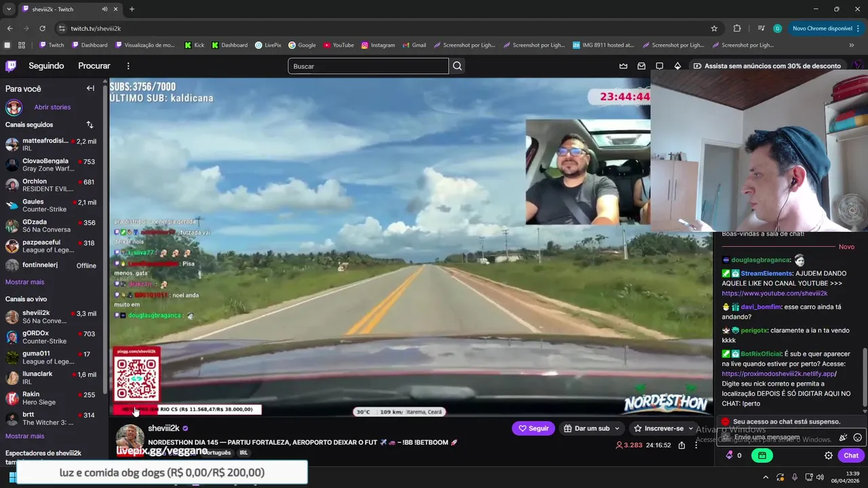Image resolution: width=868 pixels, height=488 pixels.
Task: Open the Chrome apps grid icon in bookmarks bar
Action: (x=22, y=45)
